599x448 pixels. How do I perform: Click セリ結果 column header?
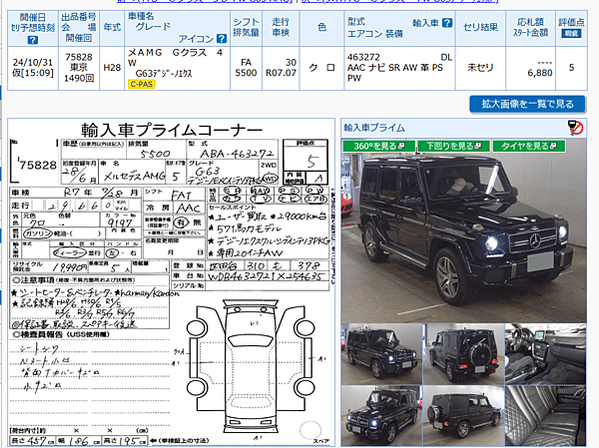tap(480, 27)
